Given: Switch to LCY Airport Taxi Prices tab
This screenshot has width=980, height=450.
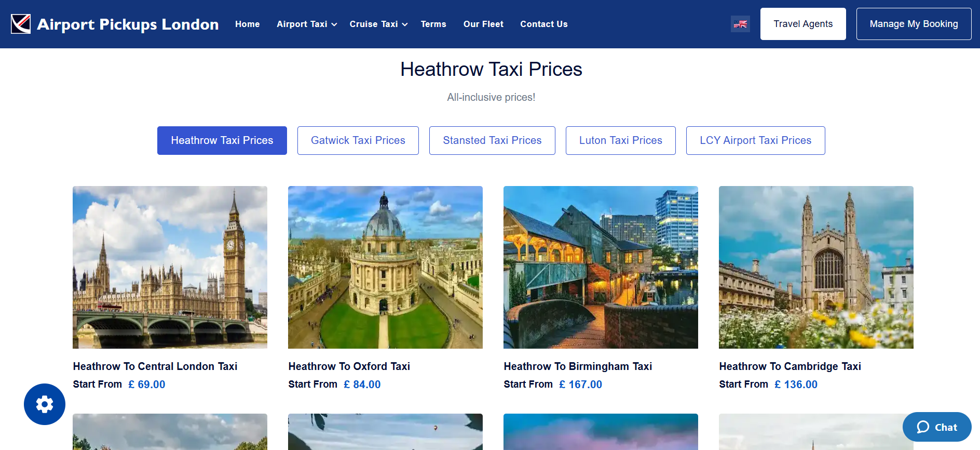Looking at the screenshot, I should [x=756, y=140].
